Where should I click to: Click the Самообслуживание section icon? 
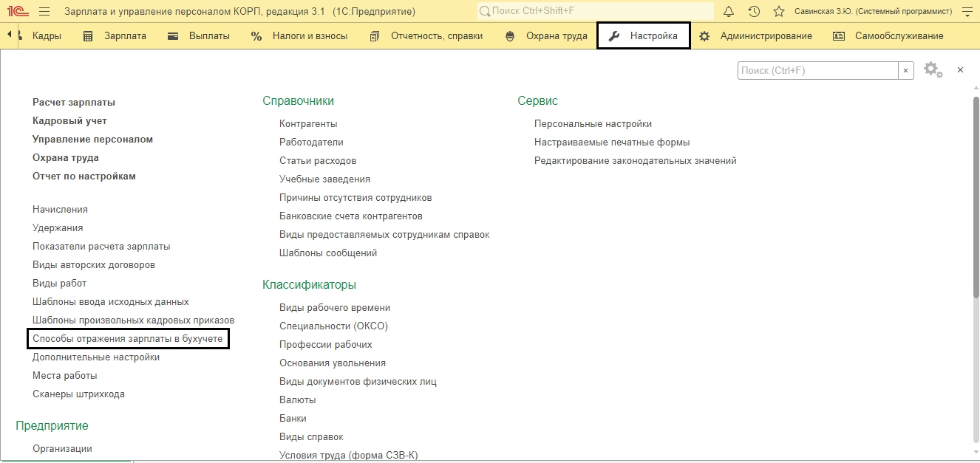pyautogui.click(x=839, y=36)
